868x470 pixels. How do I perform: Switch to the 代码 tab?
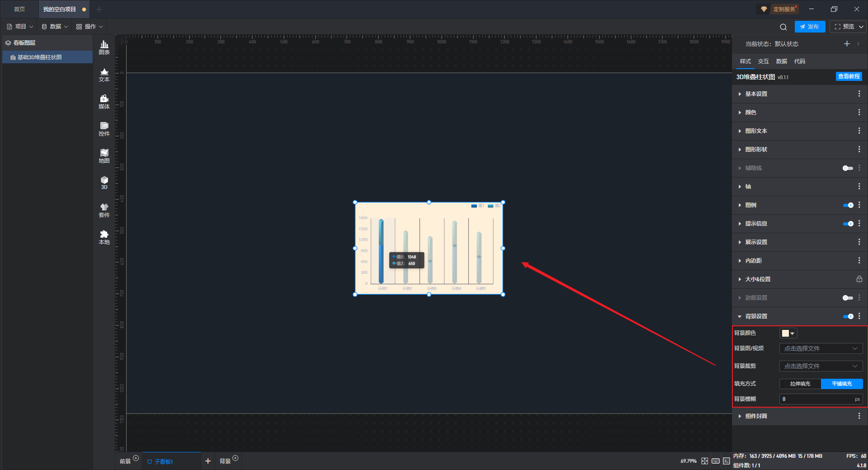coord(799,61)
